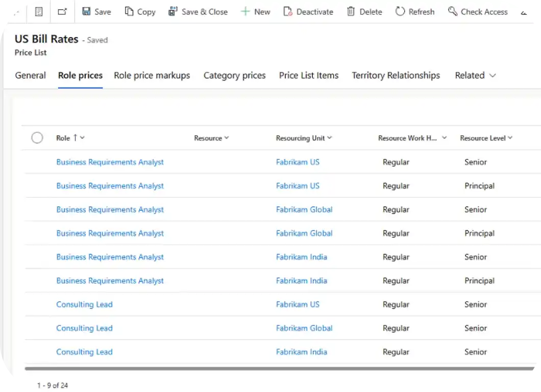The height and width of the screenshot is (392, 541).
Task: Switch to the Category prices tab
Action: point(234,75)
